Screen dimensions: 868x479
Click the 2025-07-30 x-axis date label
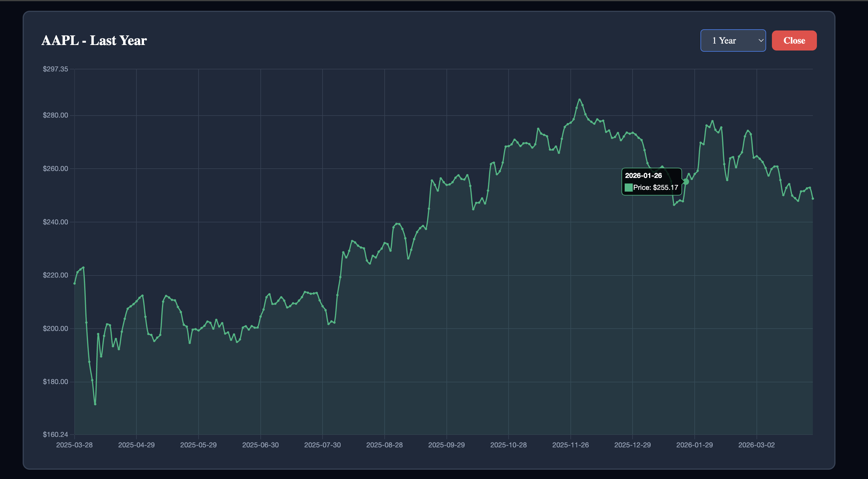click(x=322, y=445)
